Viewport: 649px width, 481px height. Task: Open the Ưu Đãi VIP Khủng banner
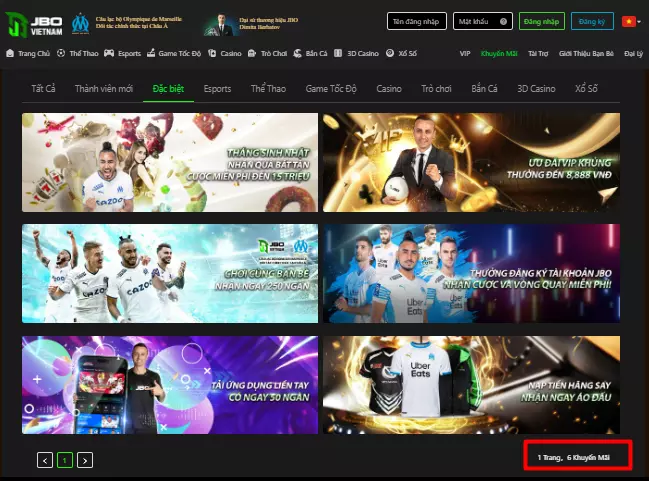[x=471, y=162]
